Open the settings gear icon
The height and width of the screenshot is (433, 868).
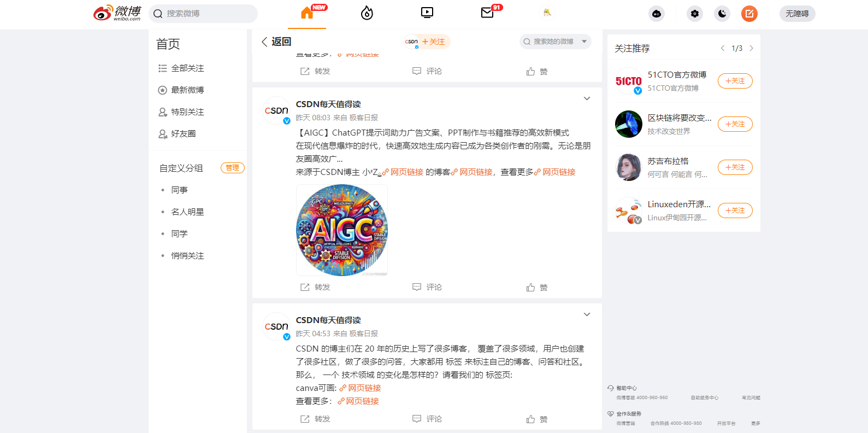point(695,14)
